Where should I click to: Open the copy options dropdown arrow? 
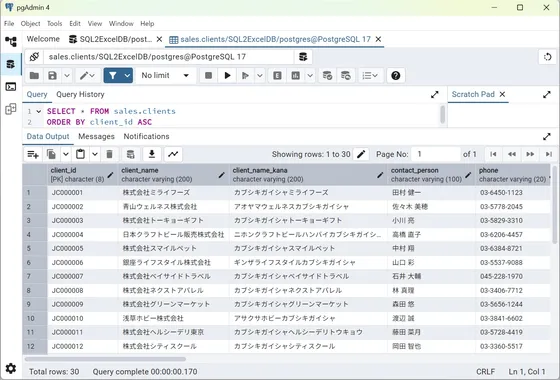coord(66,154)
